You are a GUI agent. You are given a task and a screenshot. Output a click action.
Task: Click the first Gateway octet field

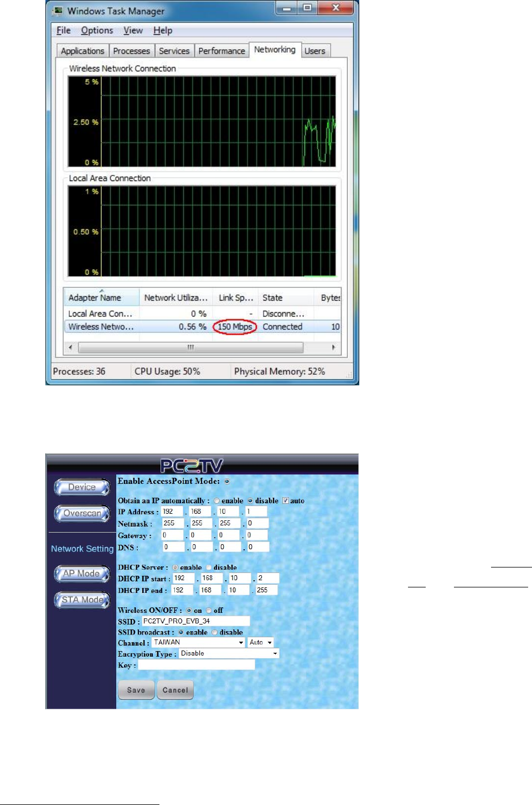click(172, 535)
